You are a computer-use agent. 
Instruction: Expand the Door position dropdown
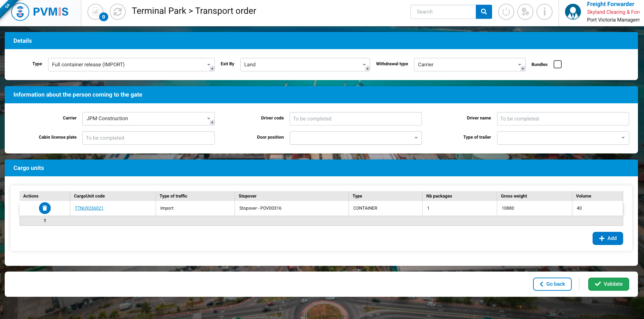click(x=355, y=138)
